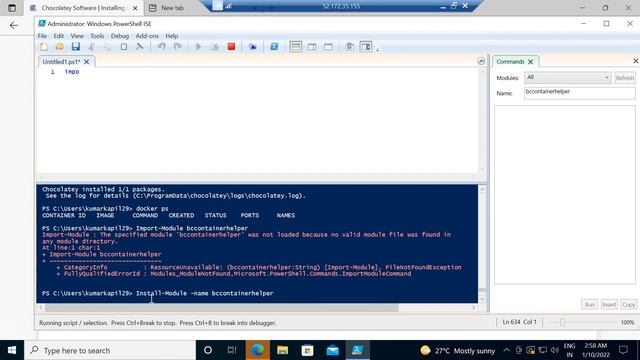
Task: Open the View menu
Action: (x=77, y=36)
